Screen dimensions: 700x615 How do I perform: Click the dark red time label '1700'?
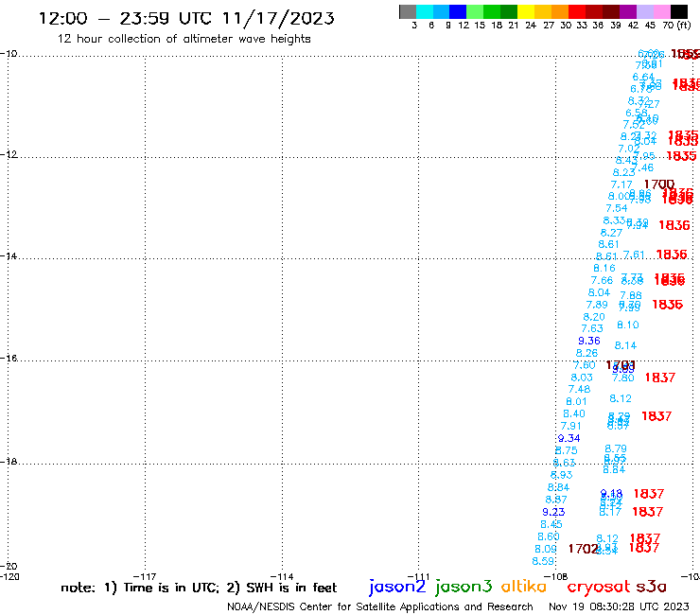[x=659, y=184]
